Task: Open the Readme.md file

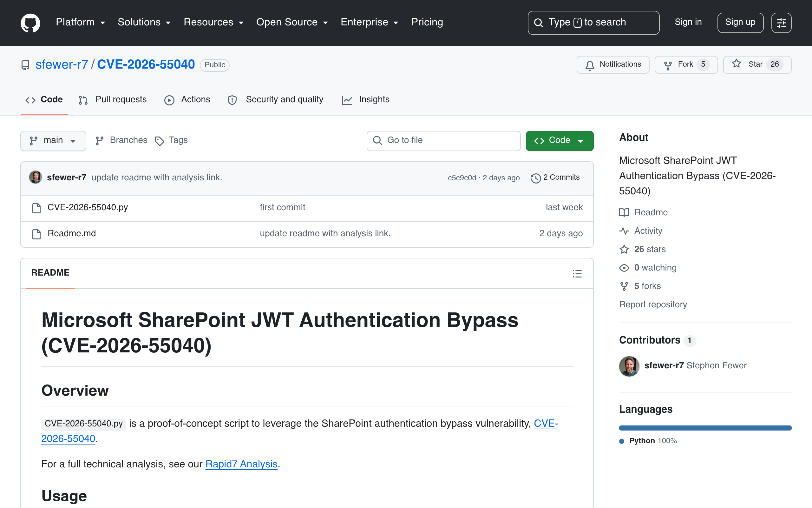Action: click(71, 233)
